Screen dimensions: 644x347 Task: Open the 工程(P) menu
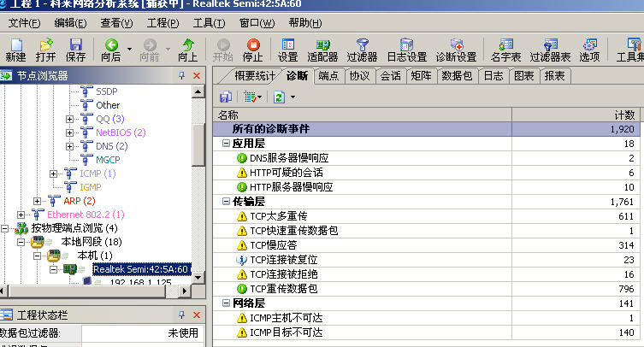point(163,22)
